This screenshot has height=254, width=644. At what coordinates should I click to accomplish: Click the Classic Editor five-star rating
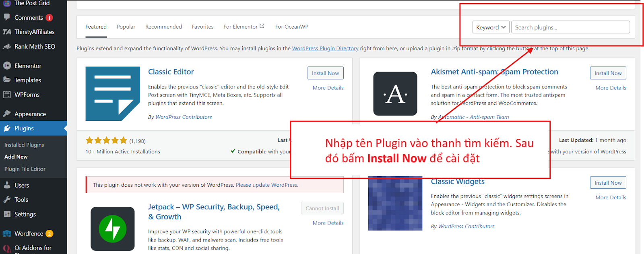coord(106,140)
